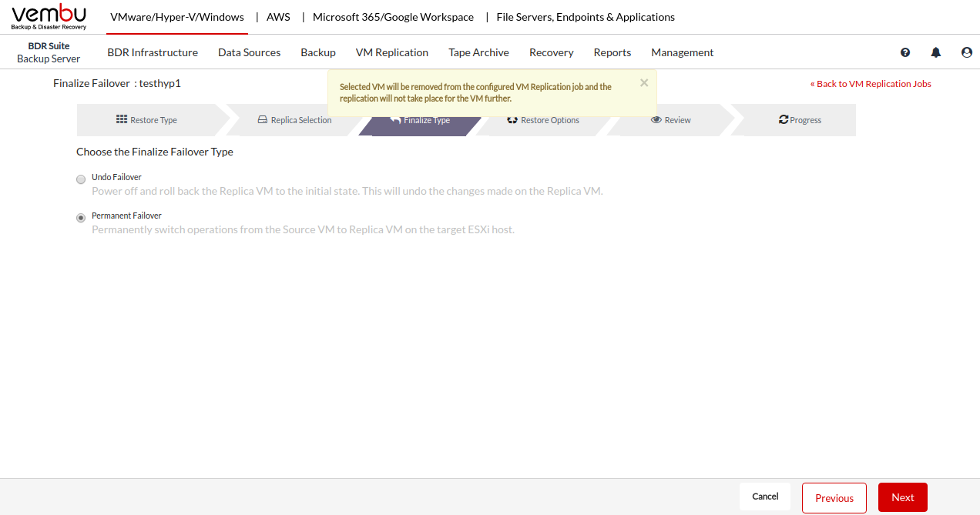Click the Restore Type grid icon
This screenshot has width=980, height=515.
122,120
